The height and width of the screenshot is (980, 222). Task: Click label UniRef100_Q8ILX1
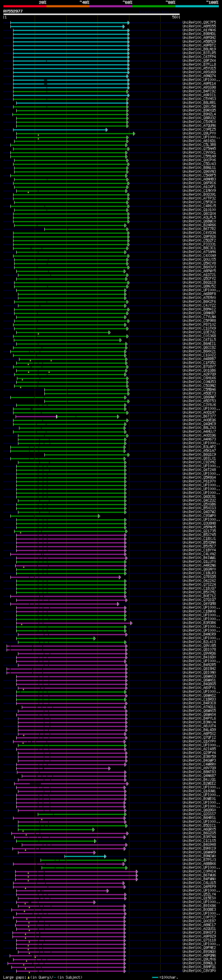[199, 458]
